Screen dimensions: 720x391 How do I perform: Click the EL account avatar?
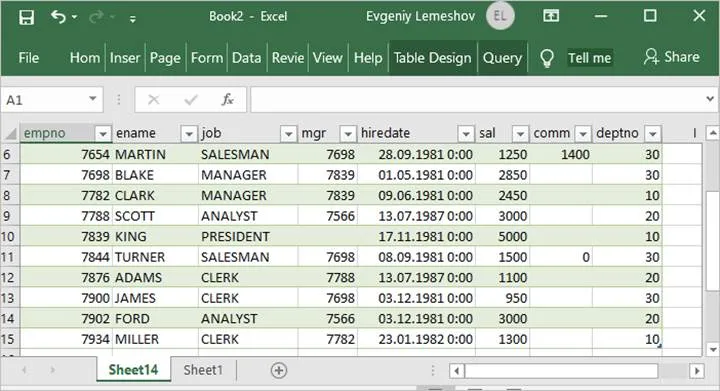[x=500, y=17]
